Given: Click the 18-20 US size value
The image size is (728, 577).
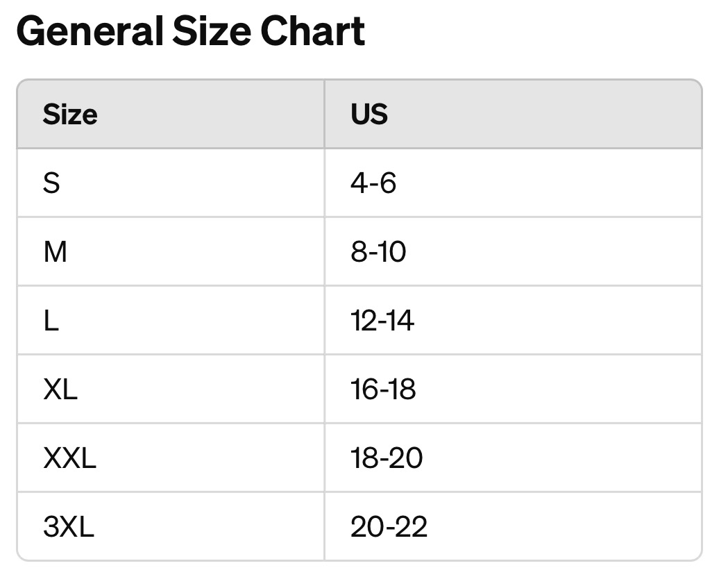Looking at the screenshot, I should tap(387, 458).
